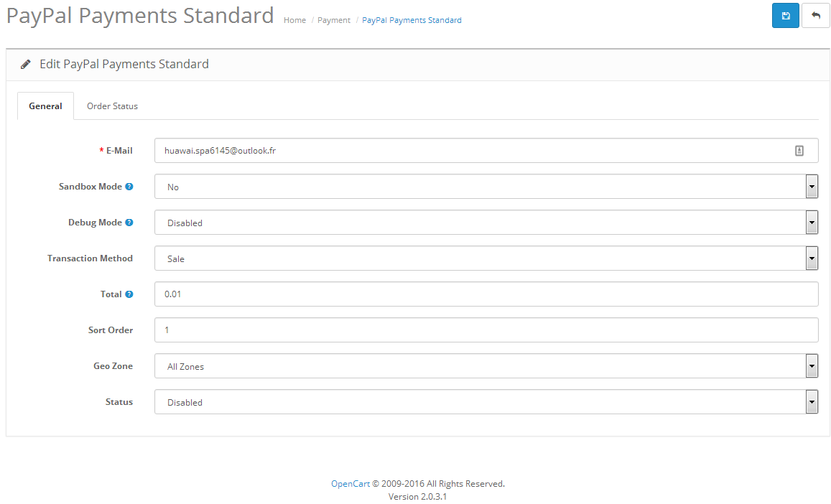831x504 pixels.
Task: Click the Sandbox Mode label
Action: pos(90,187)
